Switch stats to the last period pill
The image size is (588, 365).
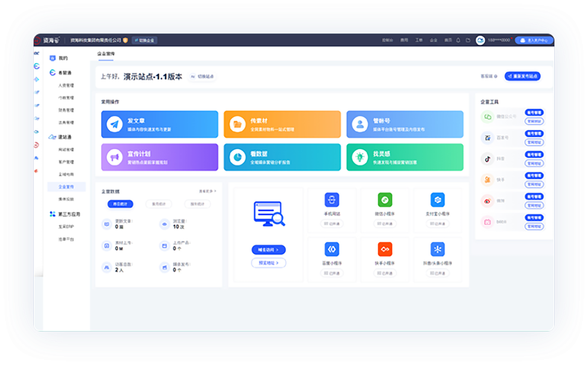click(x=197, y=204)
